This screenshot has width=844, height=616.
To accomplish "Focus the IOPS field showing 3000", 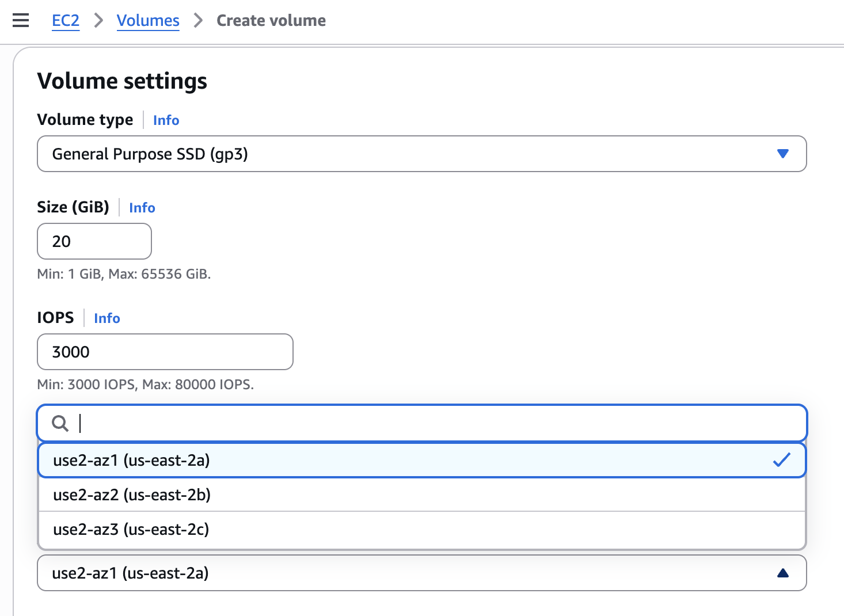I will [165, 352].
